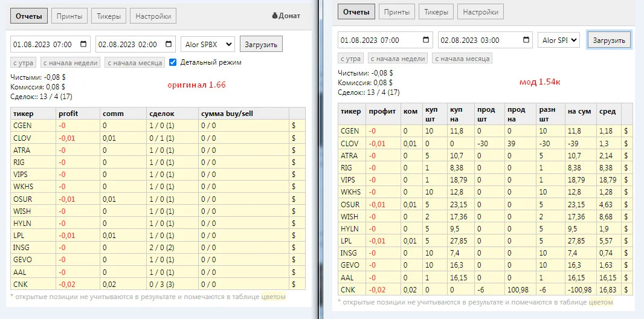This screenshot has width=644, height=319.
Task: Click the CGEN ticker in left table
Action: 22,126
